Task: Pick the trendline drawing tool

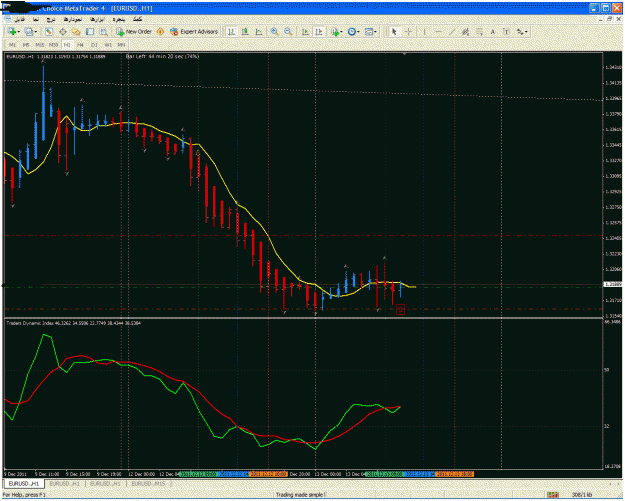Action: pyautogui.click(x=452, y=32)
